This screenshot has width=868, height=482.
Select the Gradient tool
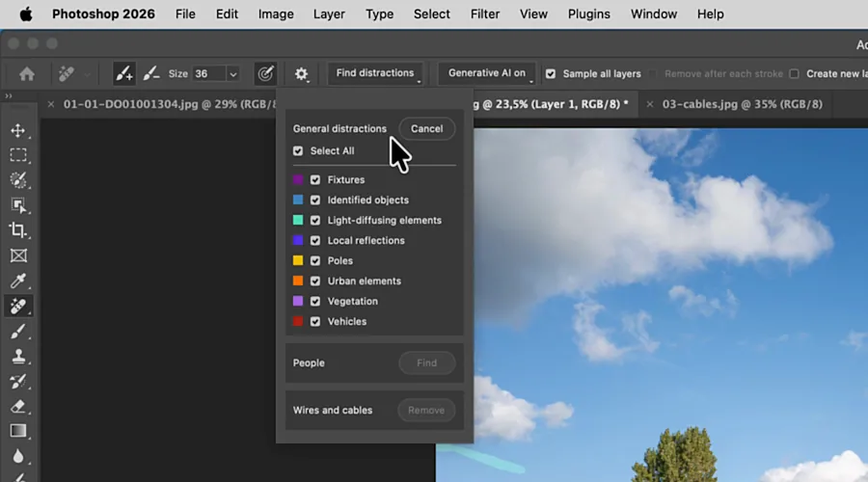click(x=17, y=431)
